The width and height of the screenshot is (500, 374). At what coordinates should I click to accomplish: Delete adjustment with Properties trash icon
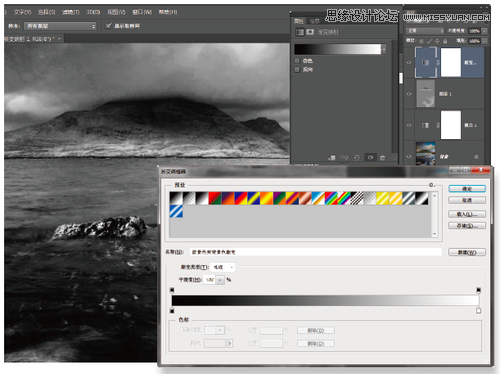point(382,158)
